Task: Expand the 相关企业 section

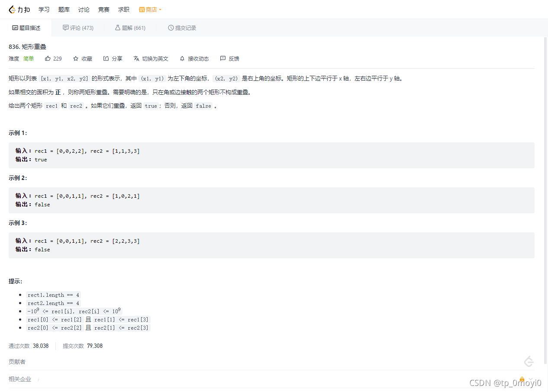Action: 20,379
